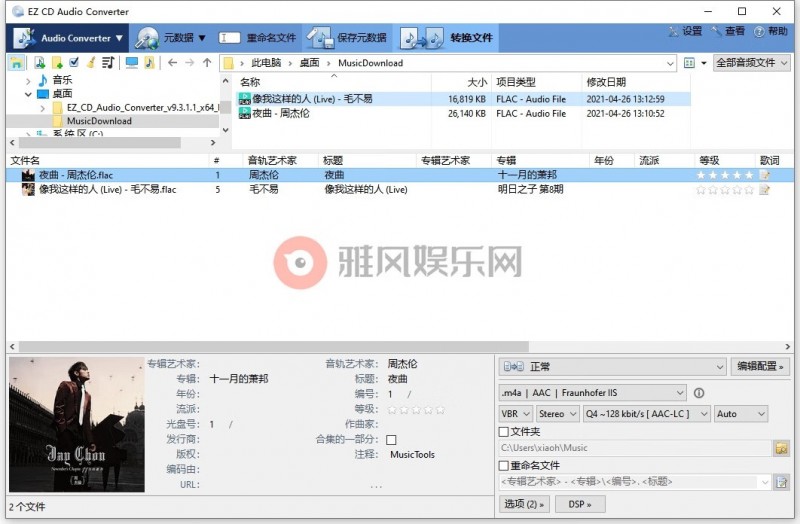
Task: Expand the 全部音频文件 file filter dropdown
Action: (x=751, y=63)
